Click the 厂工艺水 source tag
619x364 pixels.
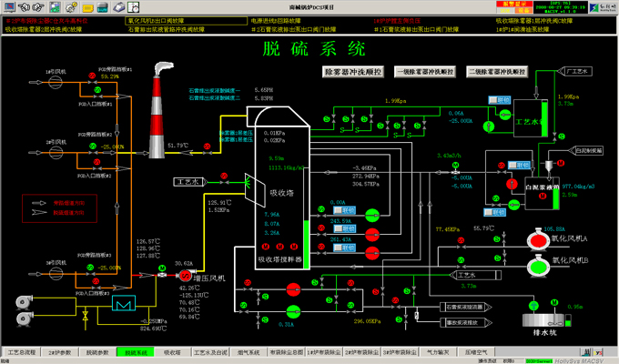[575, 72]
